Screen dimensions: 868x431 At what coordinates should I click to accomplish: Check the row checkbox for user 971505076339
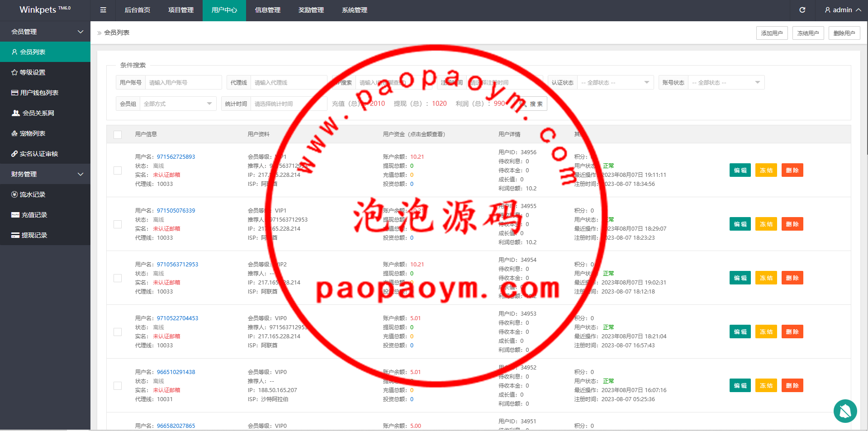click(118, 224)
